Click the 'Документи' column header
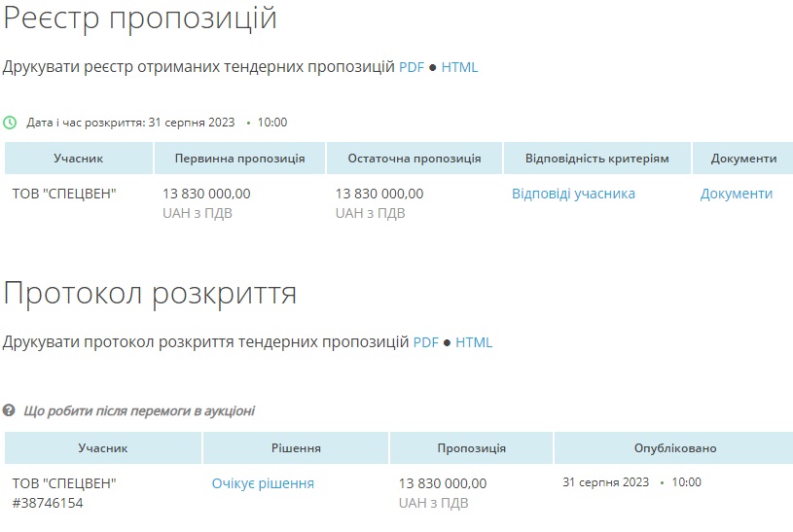The width and height of the screenshot is (793, 532). click(x=743, y=159)
